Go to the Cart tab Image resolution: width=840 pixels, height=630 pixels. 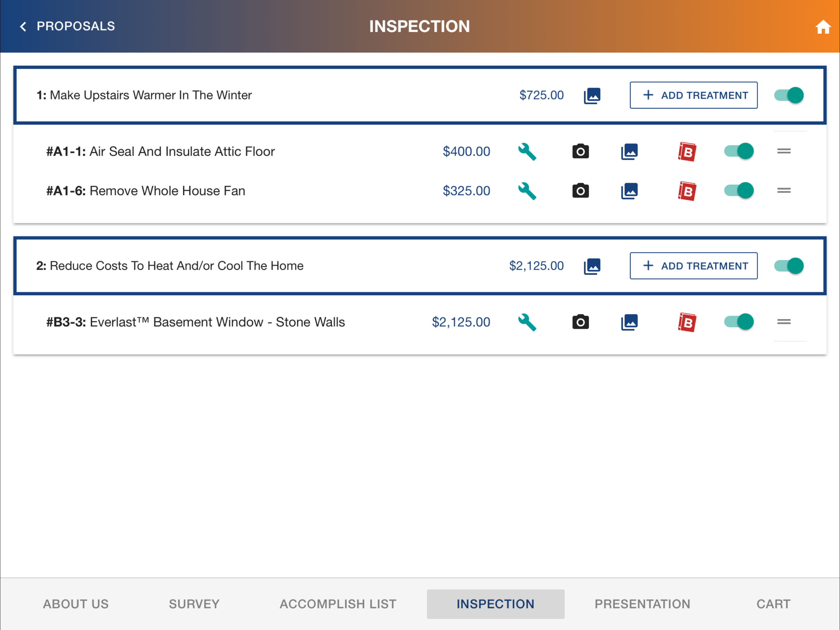coord(773,604)
